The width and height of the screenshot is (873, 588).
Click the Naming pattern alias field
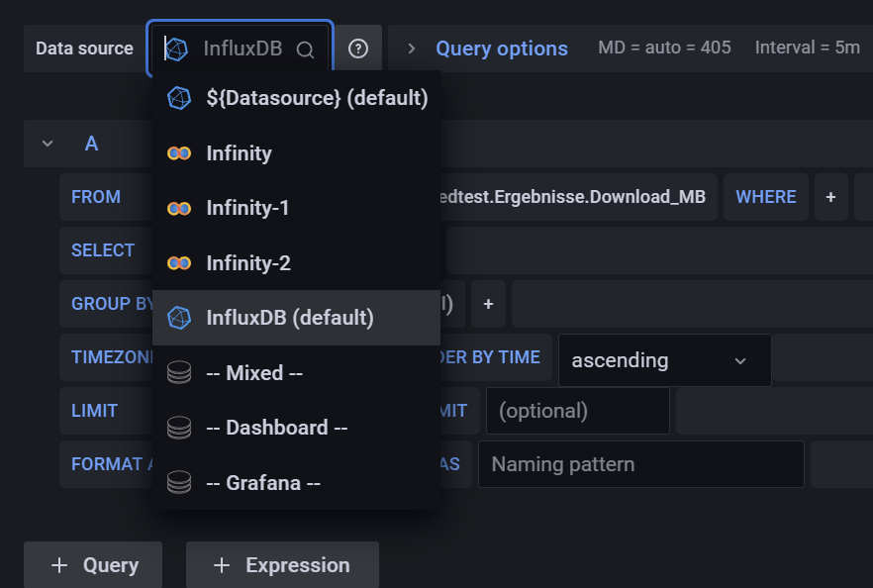point(640,464)
